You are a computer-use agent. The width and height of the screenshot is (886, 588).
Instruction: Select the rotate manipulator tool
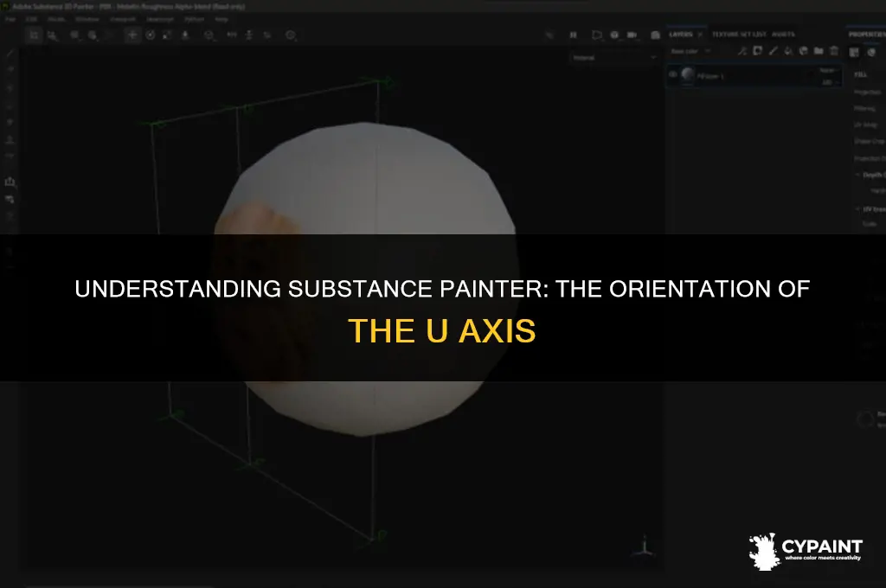(151, 35)
